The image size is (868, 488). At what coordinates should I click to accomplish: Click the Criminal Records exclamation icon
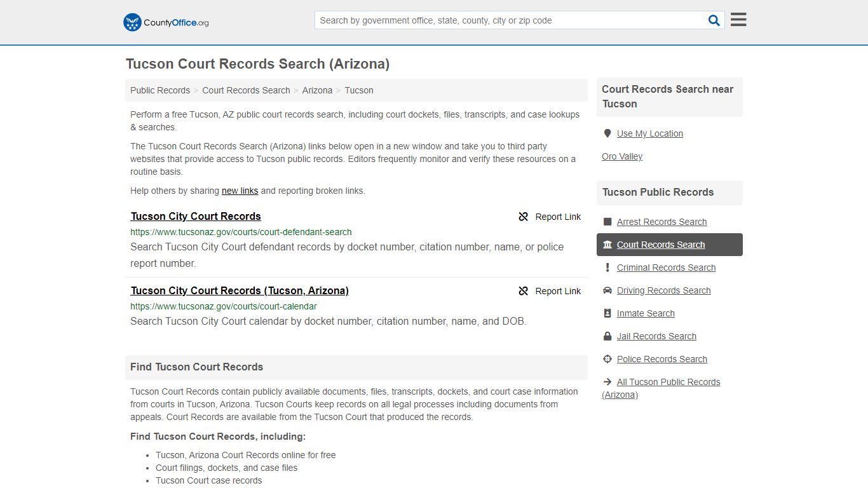click(x=607, y=268)
